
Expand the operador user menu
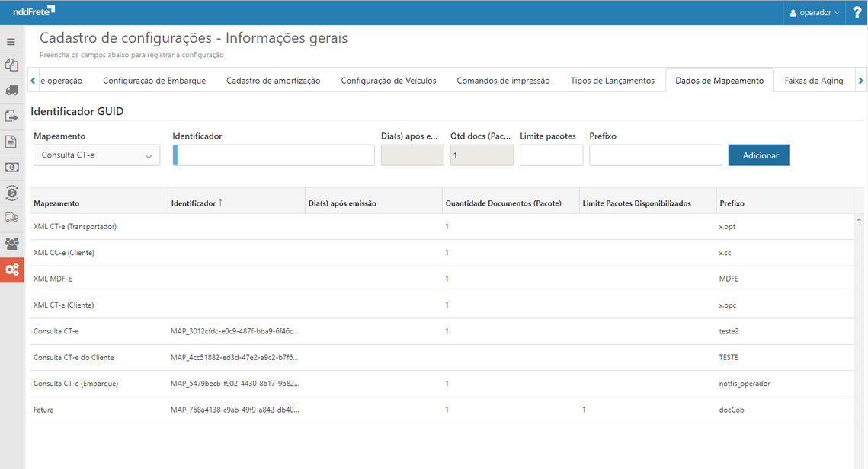pos(814,11)
